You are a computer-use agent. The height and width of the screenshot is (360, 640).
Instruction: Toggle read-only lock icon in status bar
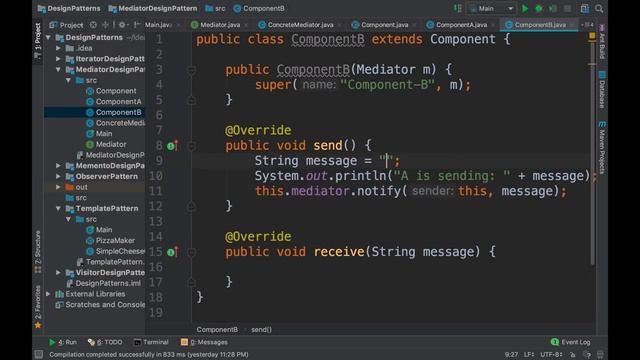point(573,354)
